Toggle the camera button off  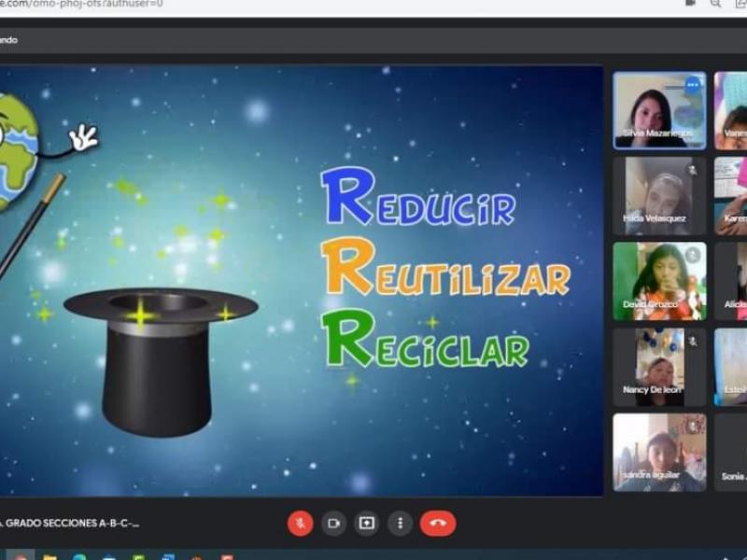[333, 524]
